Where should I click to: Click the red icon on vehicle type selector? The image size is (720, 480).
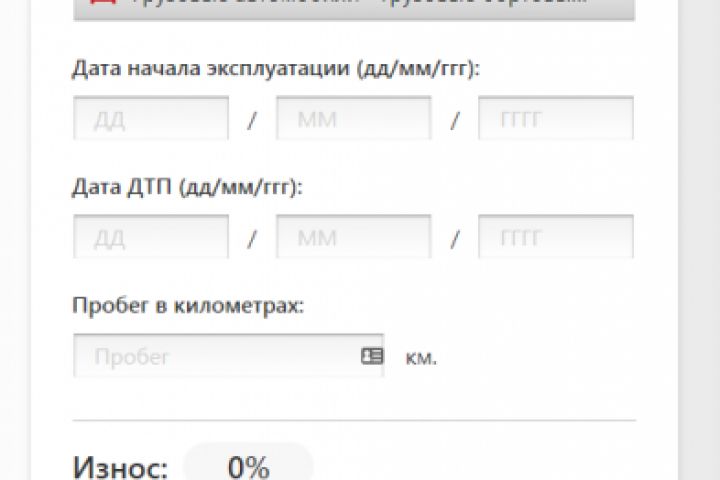pyautogui.click(x=102, y=1)
